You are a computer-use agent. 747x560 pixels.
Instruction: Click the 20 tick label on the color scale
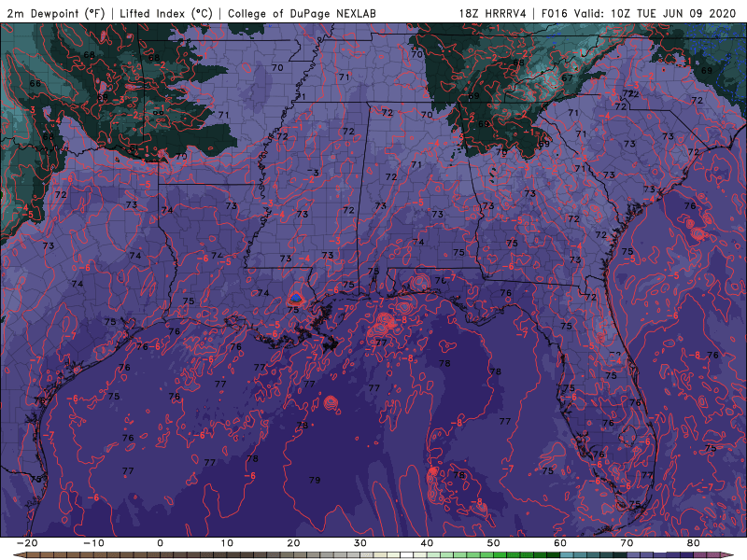[x=293, y=543]
